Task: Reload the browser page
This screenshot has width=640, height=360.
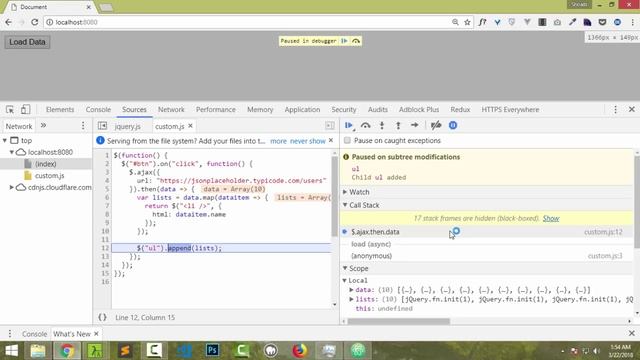Action: [x=34, y=22]
